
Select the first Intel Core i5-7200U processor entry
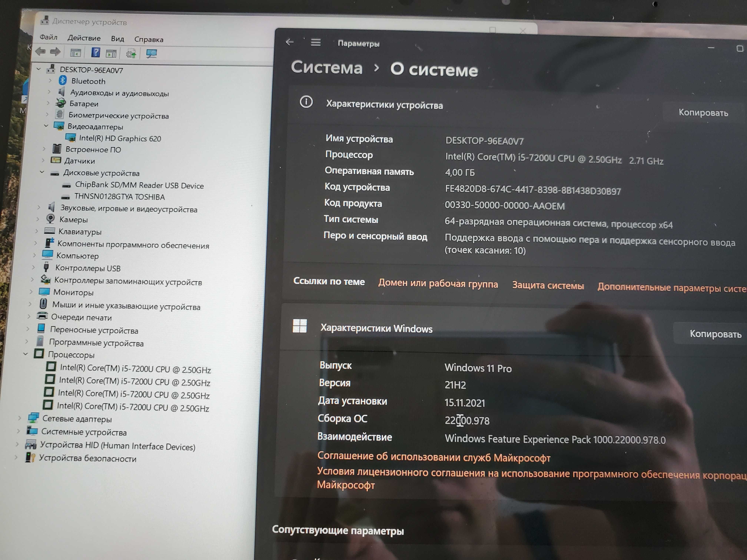pyautogui.click(x=135, y=369)
